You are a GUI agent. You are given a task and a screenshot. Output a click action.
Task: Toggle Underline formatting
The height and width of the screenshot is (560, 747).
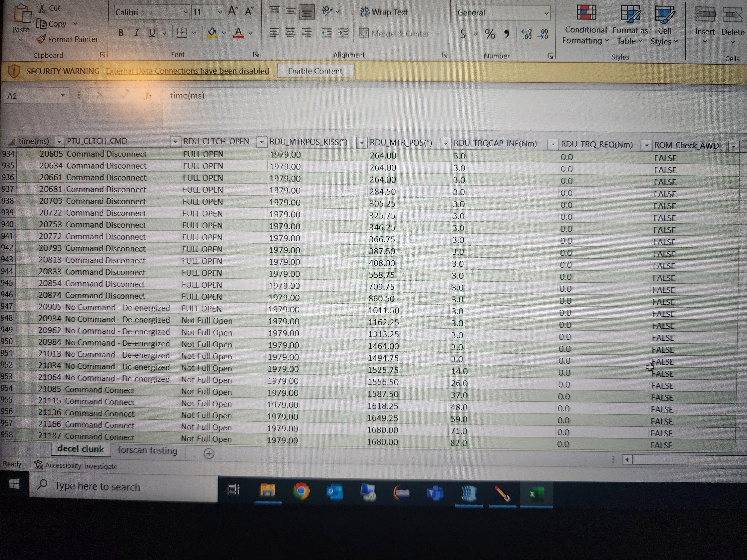coord(152,33)
